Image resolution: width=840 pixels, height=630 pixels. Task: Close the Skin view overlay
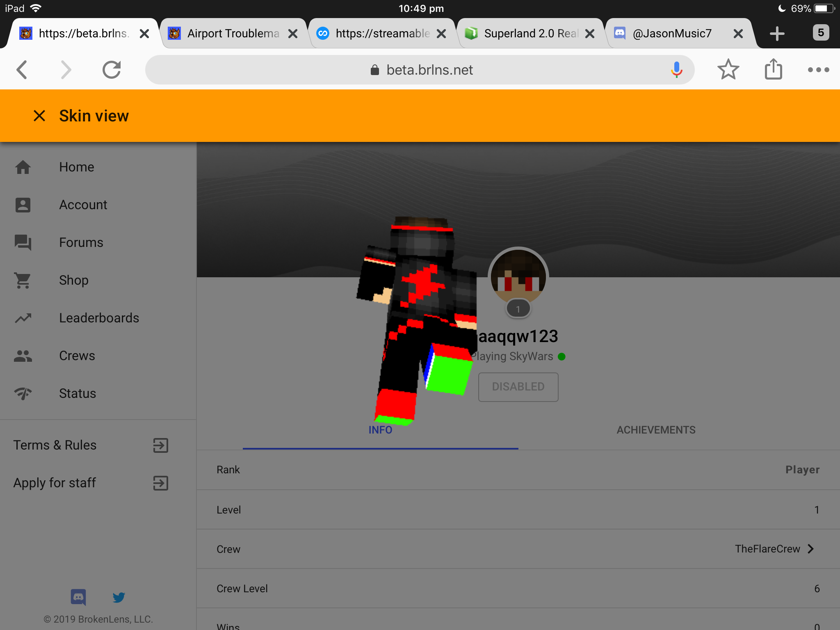[39, 116]
